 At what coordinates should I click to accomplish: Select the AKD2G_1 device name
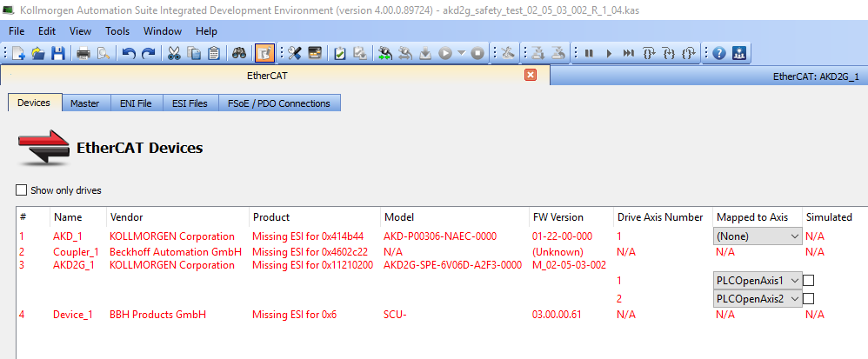coord(74,265)
